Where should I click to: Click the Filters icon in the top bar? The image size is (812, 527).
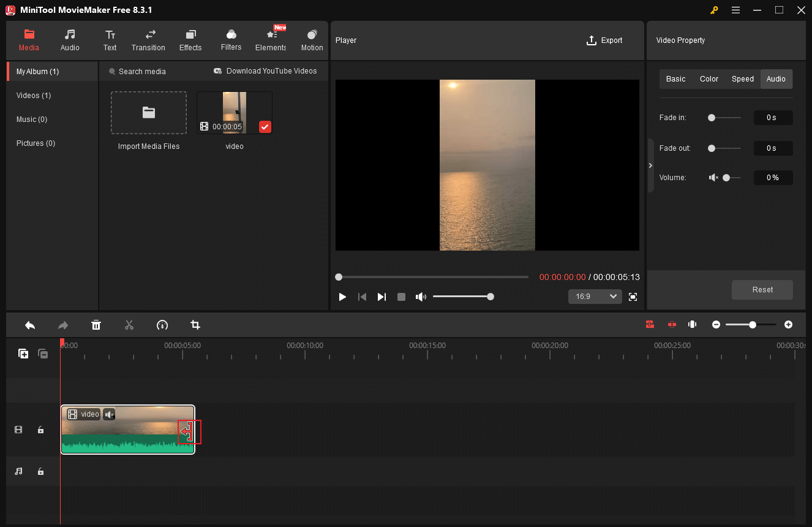[231, 40]
